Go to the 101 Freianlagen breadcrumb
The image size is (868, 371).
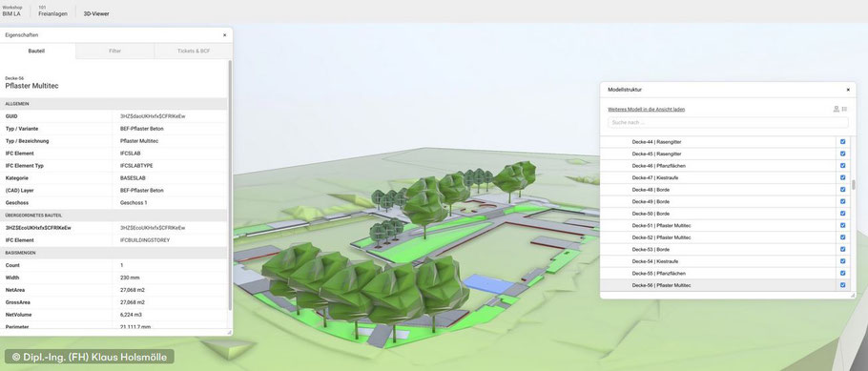pyautogui.click(x=52, y=11)
